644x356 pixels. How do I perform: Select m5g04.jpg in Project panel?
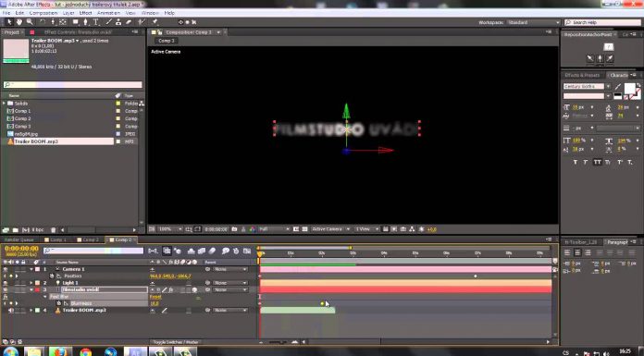click(x=26, y=134)
